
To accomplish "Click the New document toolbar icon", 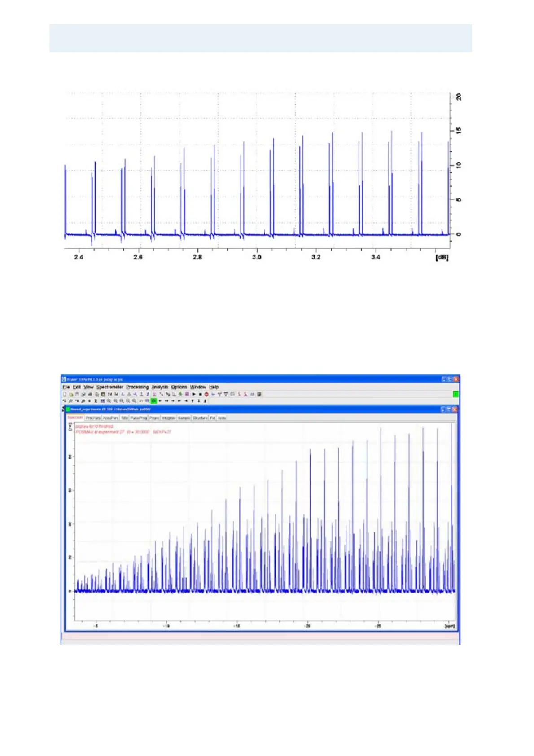I will tap(65, 394).
